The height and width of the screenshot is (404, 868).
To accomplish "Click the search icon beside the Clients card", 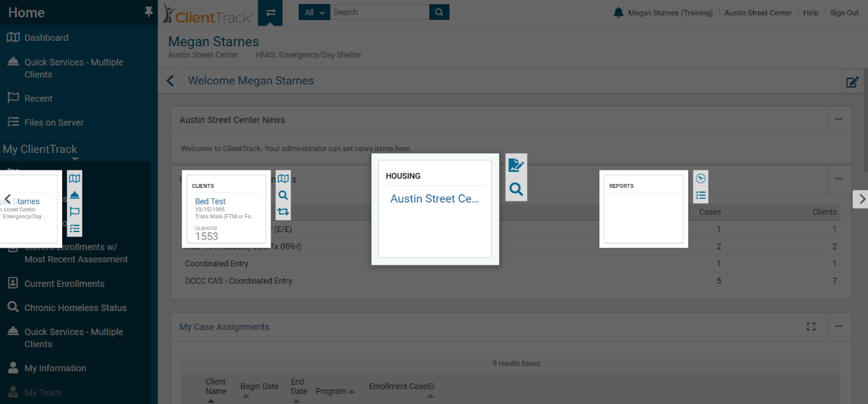I will click(x=283, y=195).
